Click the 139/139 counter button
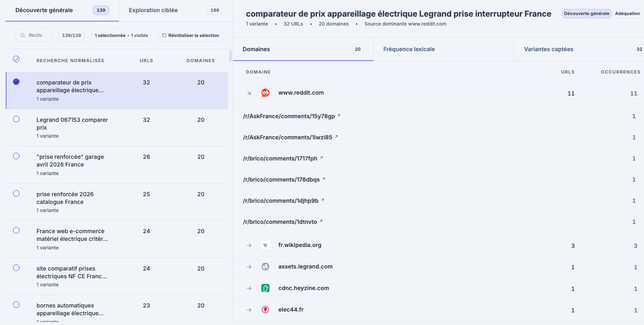Viewport: 644px width, 325px height. click(x=71, y=35)
